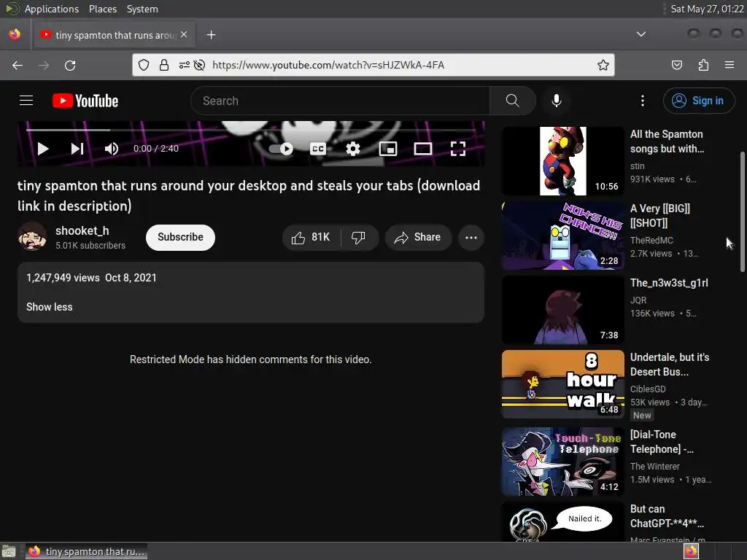The height and width of the screenshot is (560, 747).
Task: Toggle closed captions (CC) button
Action: click(x=318, y=149)
